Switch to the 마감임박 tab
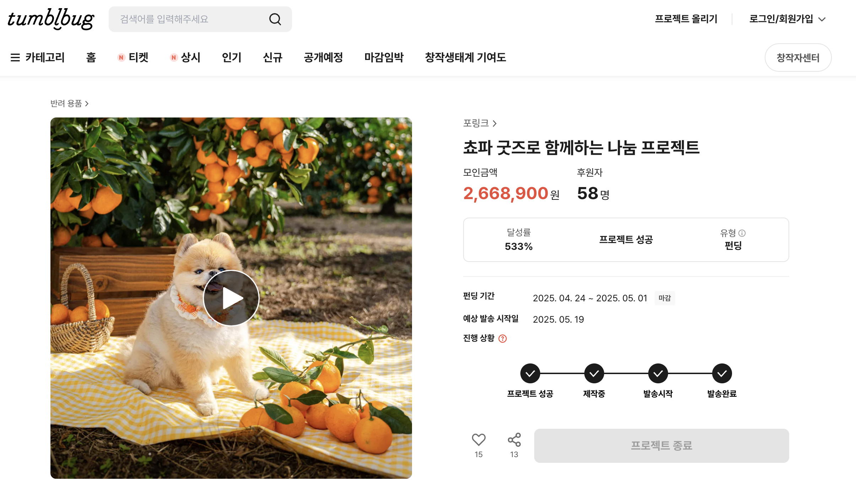The image size is (856, 504). click(384, 57)
